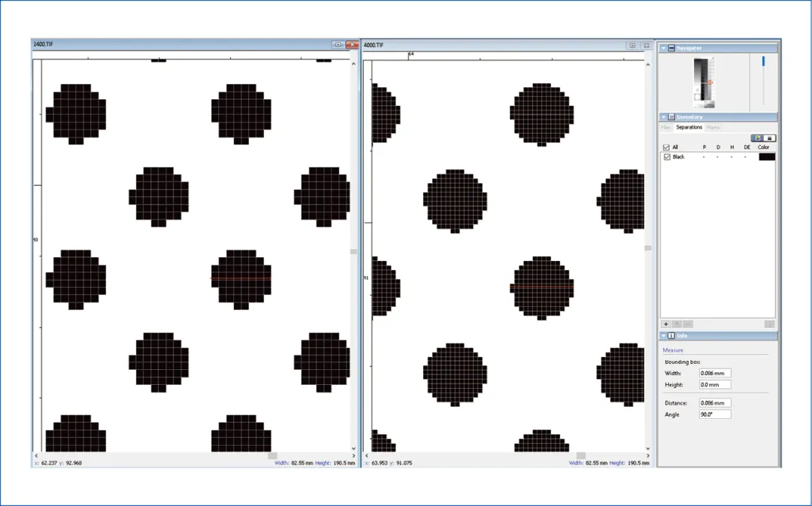This screenshot has height=506, width=812.
Task: Click y value 91.075 in 4000.TIF status bar
Action: tap(404, 463)
